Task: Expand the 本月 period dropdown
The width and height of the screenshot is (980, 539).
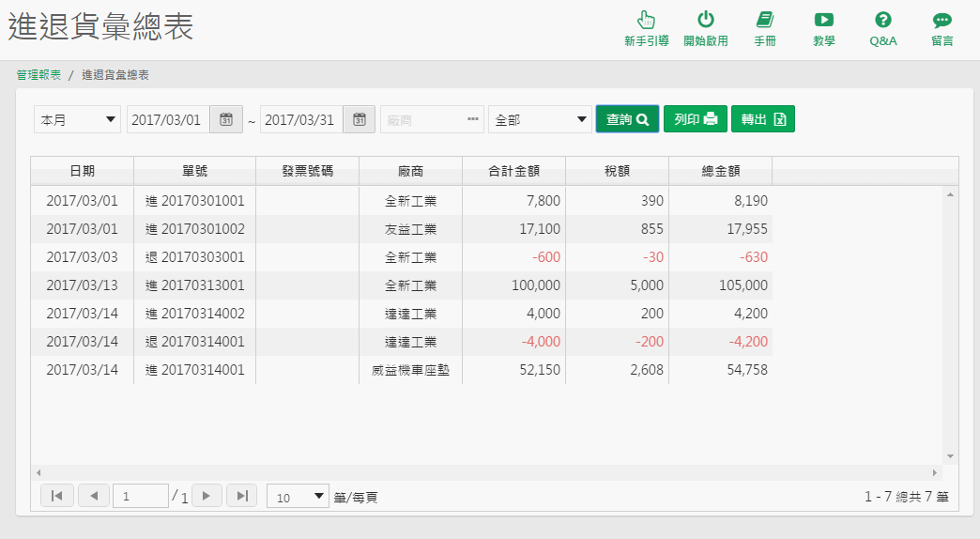Action: click(77, 119)
